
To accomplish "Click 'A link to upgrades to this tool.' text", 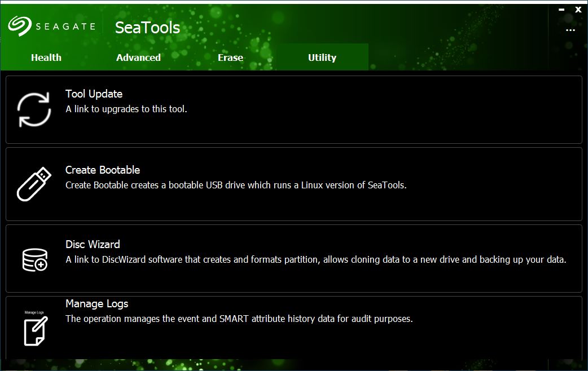I will 126,109.
